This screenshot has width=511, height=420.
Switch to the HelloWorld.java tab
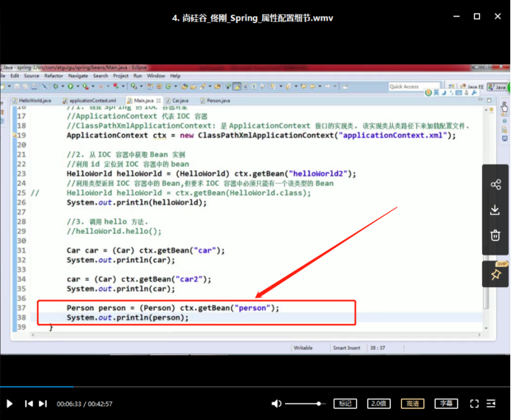point(32,100)
